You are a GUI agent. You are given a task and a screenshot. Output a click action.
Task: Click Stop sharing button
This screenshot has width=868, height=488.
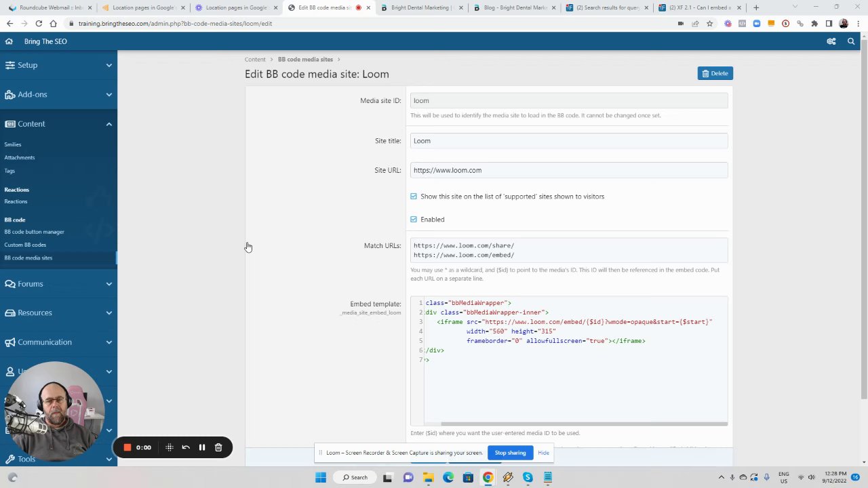(x=510, y=453)
